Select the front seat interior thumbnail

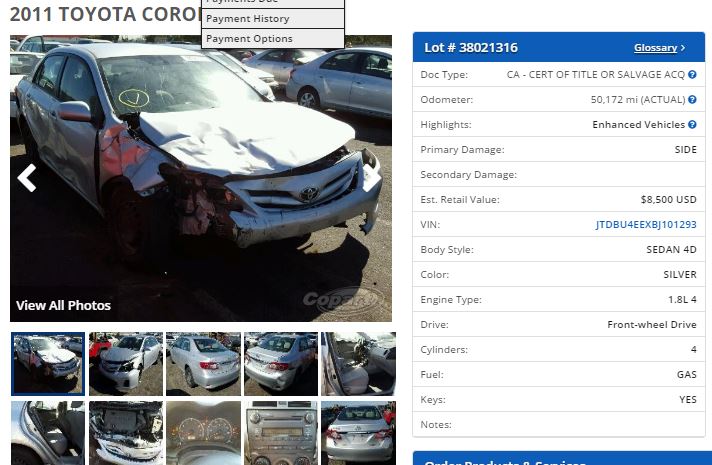[359, 364]
